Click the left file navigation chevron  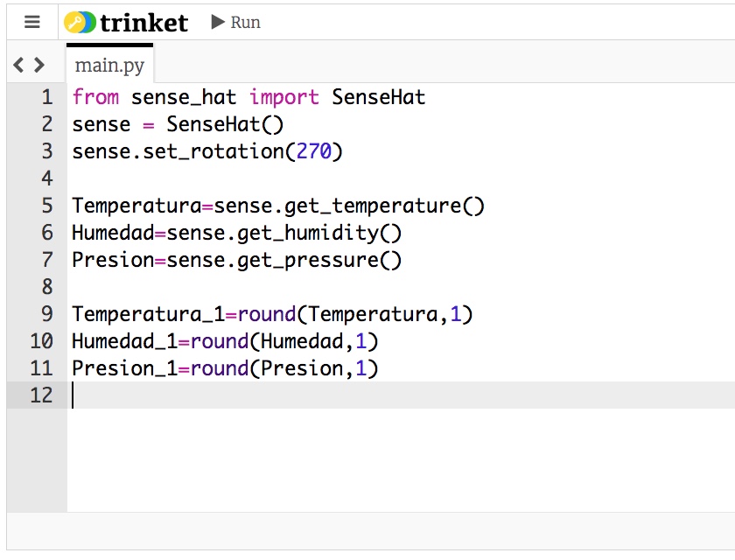[x=18, y=65]
